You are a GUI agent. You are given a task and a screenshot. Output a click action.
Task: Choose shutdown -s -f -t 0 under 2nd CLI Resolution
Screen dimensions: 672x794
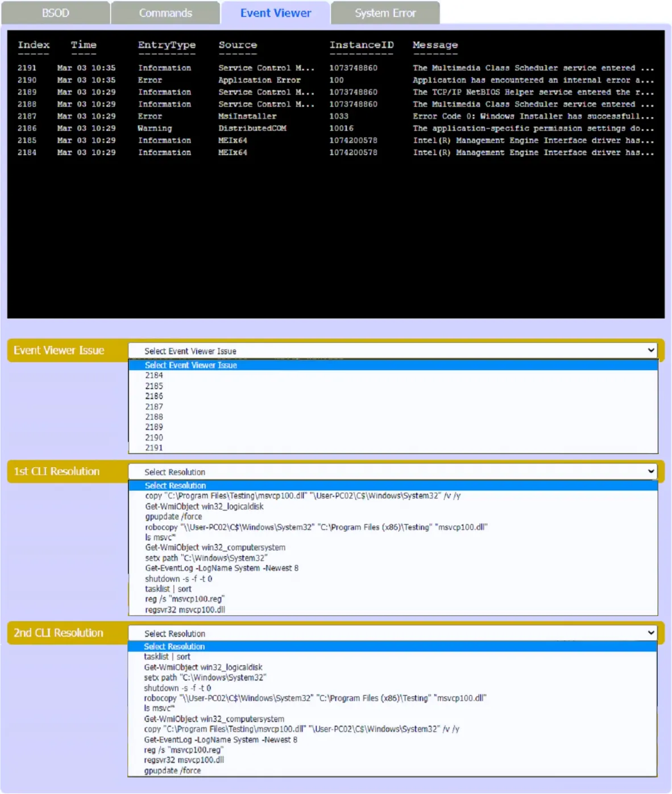coord(392,688)
